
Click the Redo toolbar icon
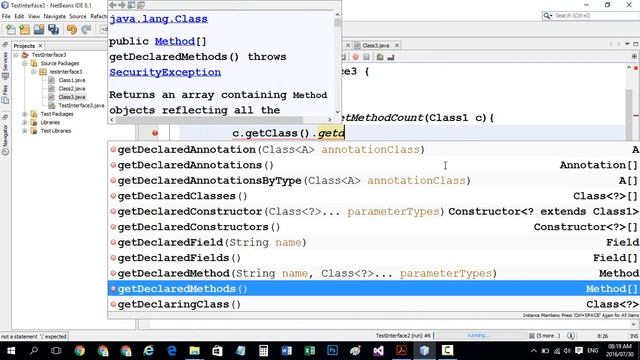click(86, 29)
